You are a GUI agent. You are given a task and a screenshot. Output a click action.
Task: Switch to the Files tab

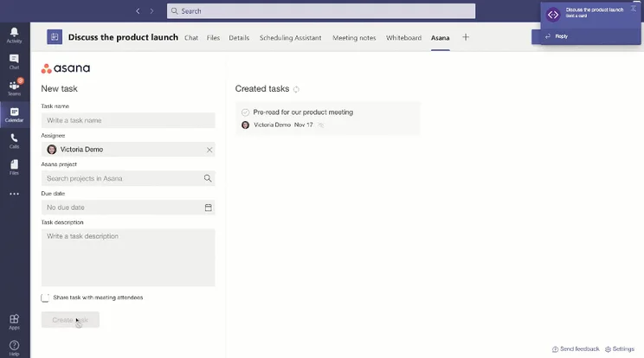coord(213,38)
